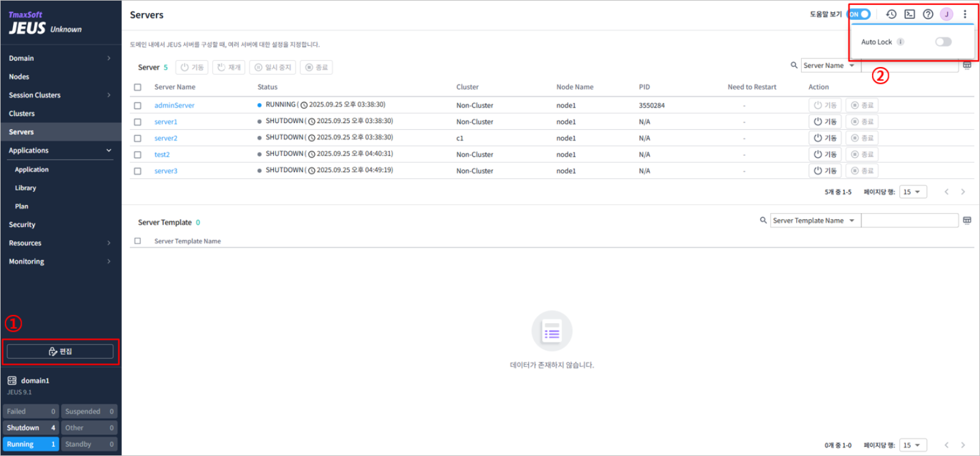Screen dimensions: 980x456
Task: Start server1 using its row start button
Action: pyautogui.click(x=825, y=122)
